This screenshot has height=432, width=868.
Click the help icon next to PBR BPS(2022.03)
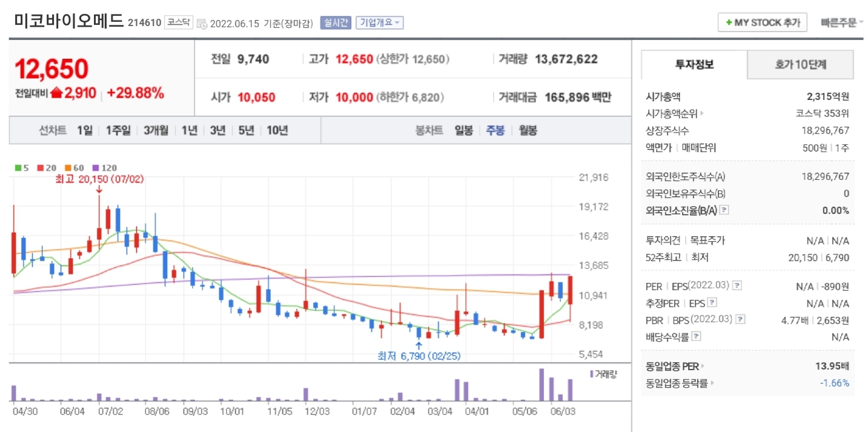pyautogui.click(x=740, y=319)
